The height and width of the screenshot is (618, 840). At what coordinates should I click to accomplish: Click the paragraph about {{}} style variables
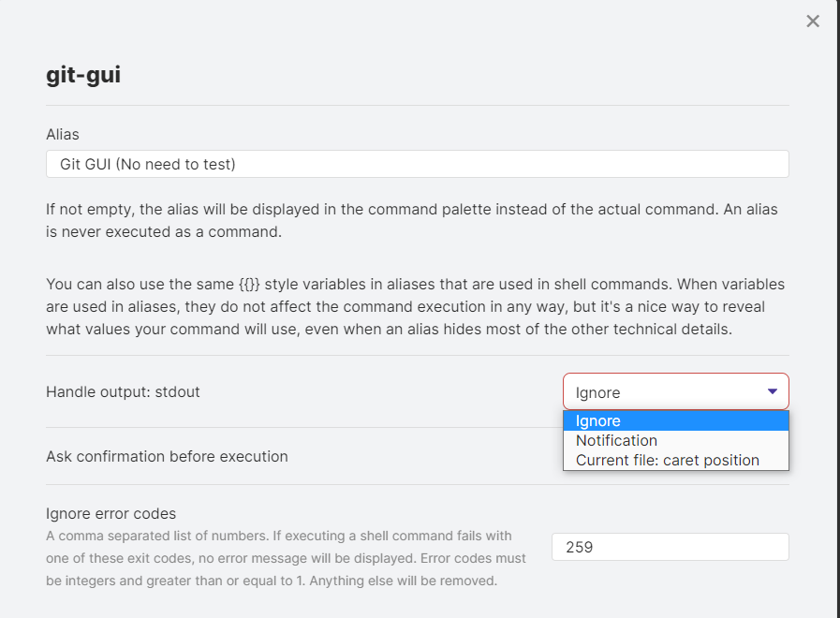click(x=415, y=306)
